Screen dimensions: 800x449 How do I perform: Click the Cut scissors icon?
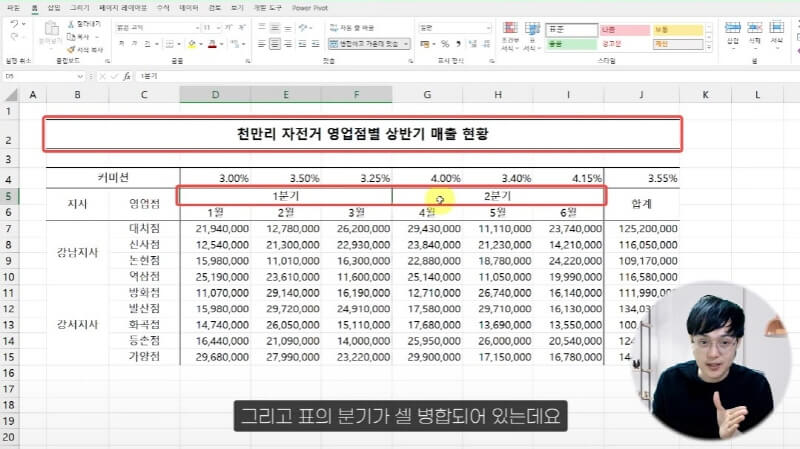[71, 24]
